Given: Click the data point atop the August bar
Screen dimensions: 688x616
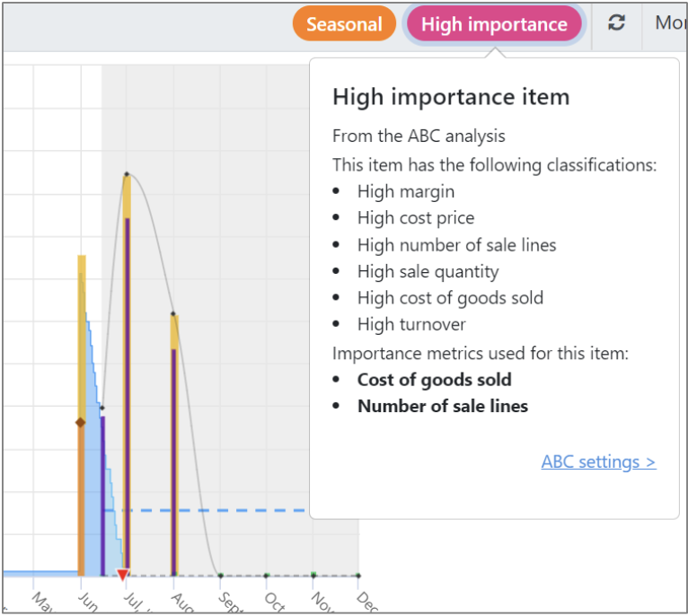Looking at the screenshot, I should tap(172, 314).
